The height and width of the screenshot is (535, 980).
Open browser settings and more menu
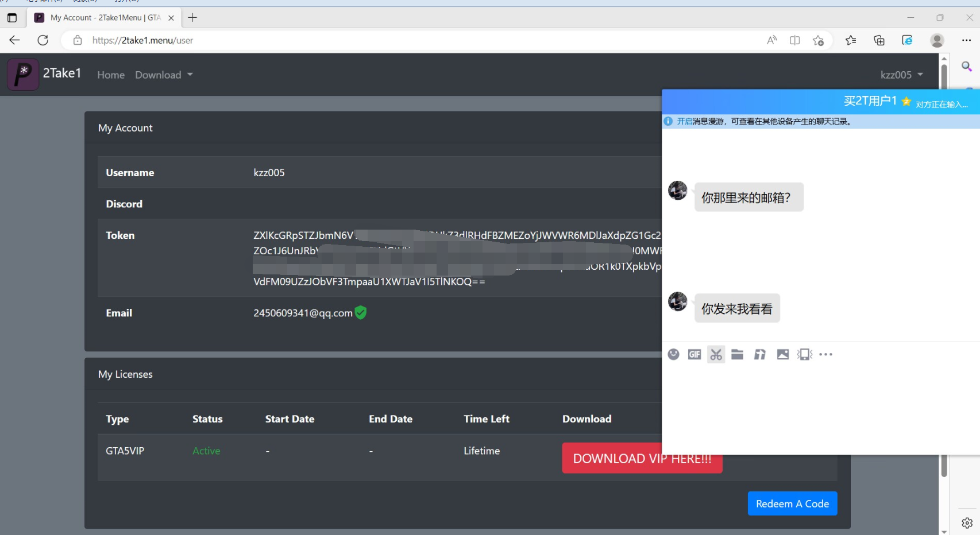(x=966, y=40)
